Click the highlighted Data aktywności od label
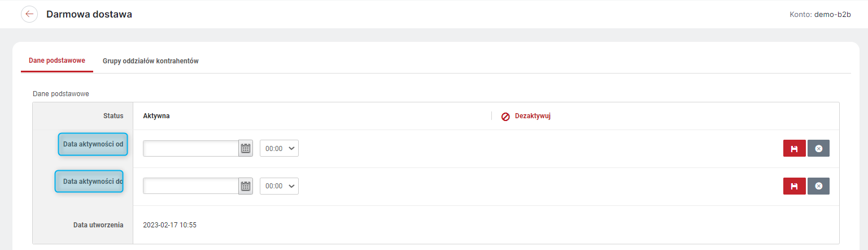The image size is (868, 250). click(93, 144)
